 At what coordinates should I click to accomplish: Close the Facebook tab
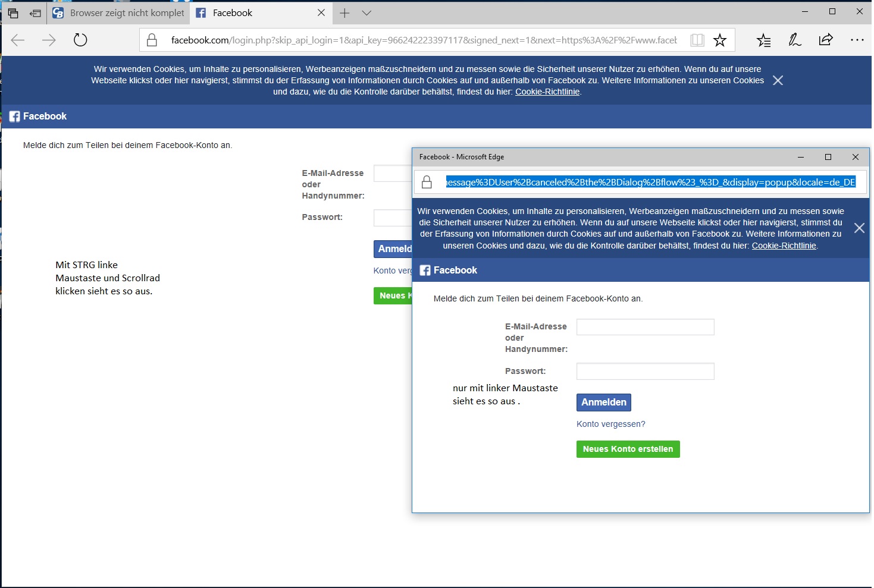pos(321,12)
